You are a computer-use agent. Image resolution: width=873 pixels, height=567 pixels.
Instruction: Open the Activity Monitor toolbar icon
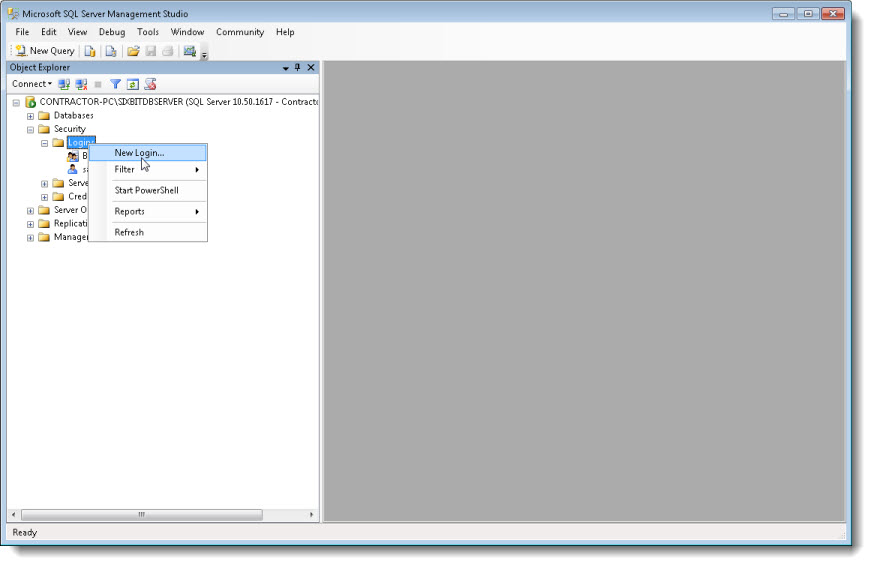(x=190, y=52)
